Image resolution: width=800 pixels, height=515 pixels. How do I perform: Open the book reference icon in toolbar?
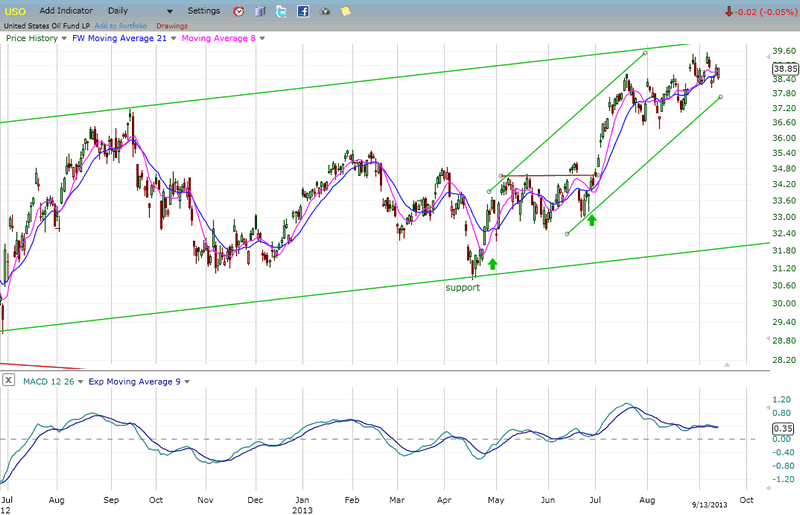pos(260,11)
